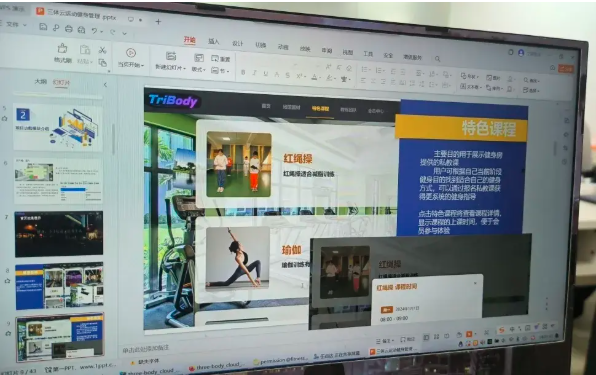Toggle Italic formatting

(x=254, y=73)
